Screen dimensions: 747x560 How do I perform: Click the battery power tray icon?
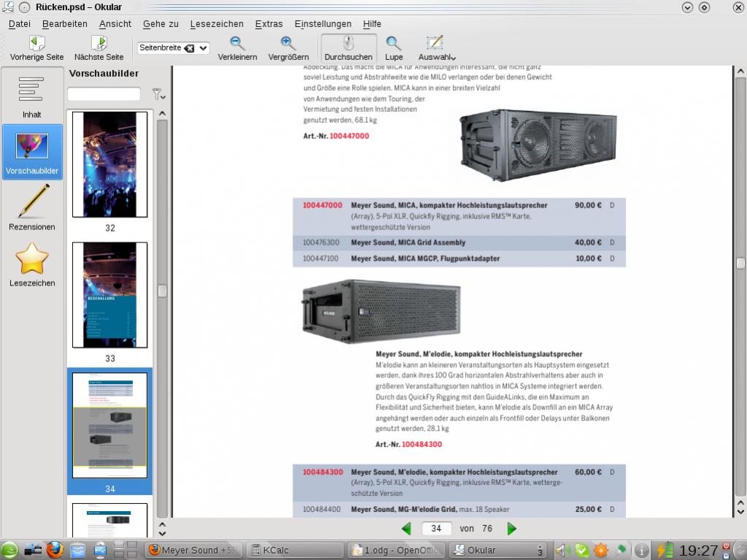664,551
